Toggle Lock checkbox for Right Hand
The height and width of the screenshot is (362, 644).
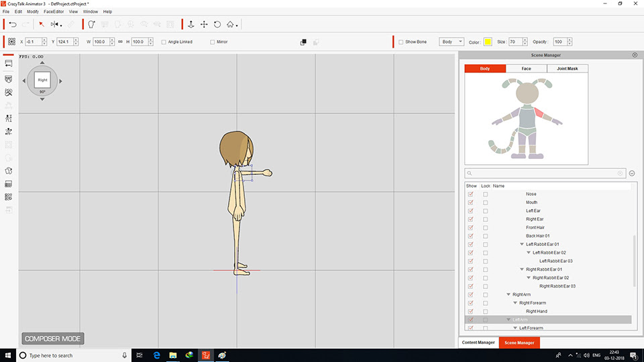point(486,312)
